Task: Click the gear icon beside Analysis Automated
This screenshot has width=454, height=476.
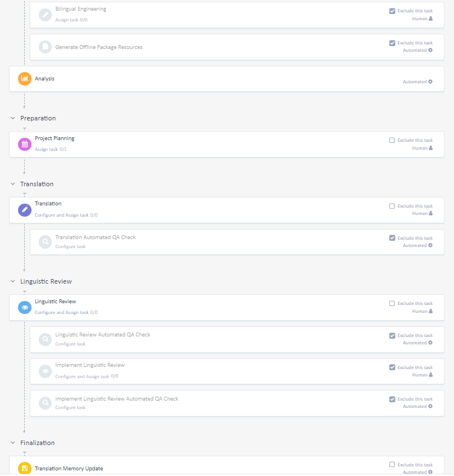Action: pos(430,82)
